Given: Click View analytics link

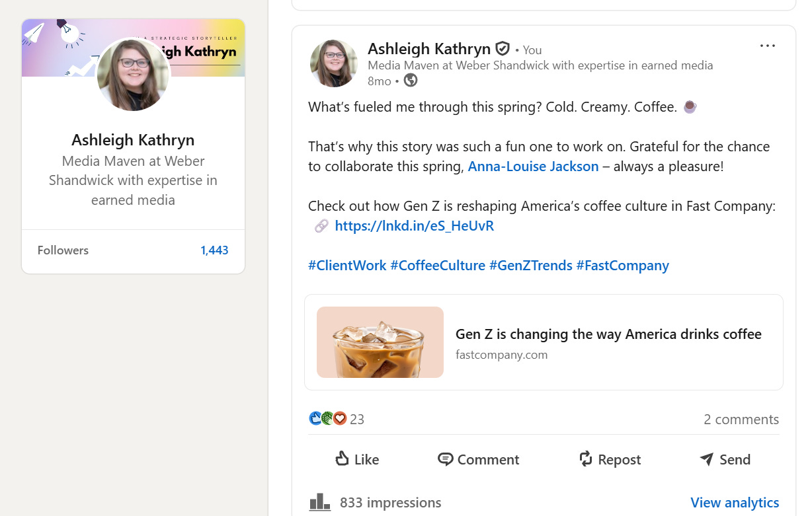Looking at the screenshot, I should tap(735, 503).
